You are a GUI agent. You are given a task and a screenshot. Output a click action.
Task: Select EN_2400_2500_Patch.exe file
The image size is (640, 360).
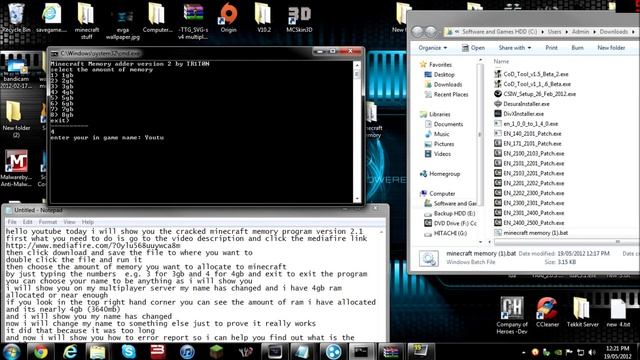(529, 223)
